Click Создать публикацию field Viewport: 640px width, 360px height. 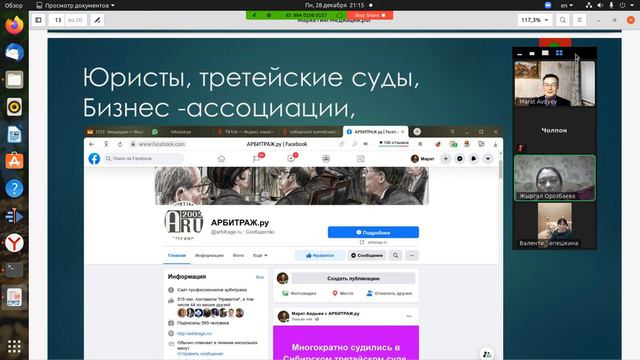click(x=353, y=278)
